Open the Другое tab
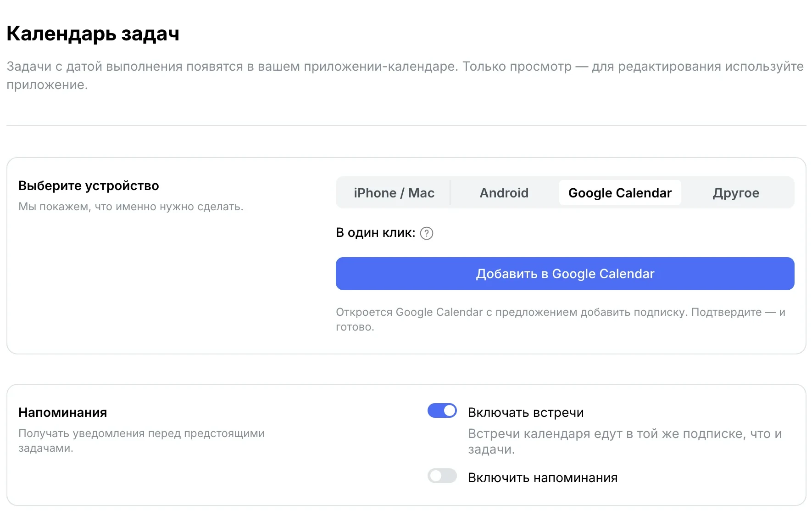The width and height of the screenshot is (812, 528). pyautogui.click(x=736, y=193)
